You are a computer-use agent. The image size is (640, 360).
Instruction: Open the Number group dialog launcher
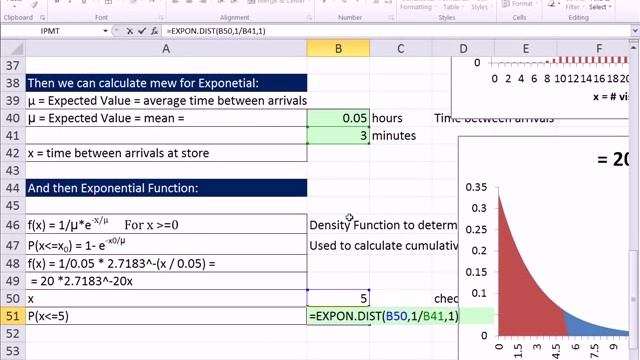click(x=391, y=18)
